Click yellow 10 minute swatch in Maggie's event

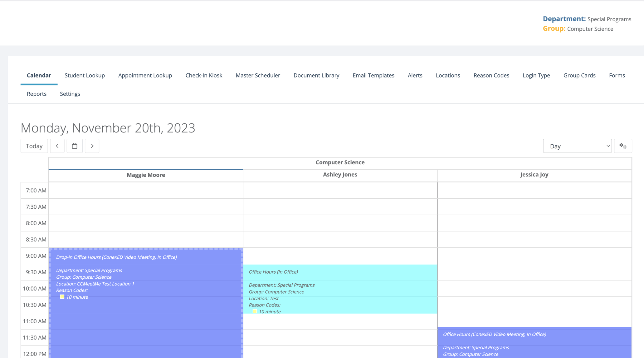coord(62,297)
